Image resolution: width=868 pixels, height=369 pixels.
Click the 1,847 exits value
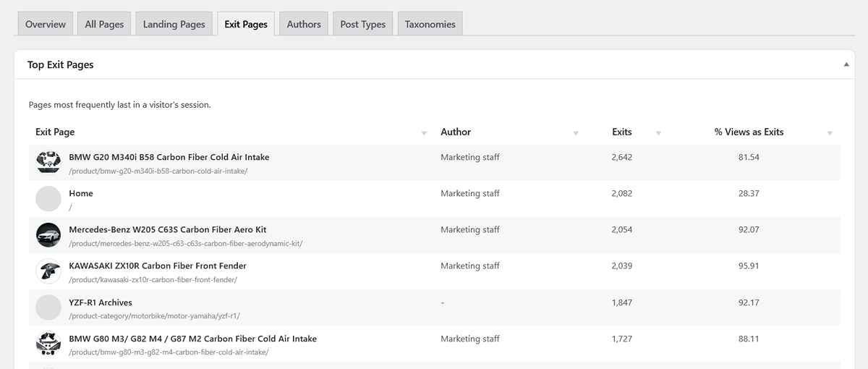pyautogui.click(x=622, y=302)
